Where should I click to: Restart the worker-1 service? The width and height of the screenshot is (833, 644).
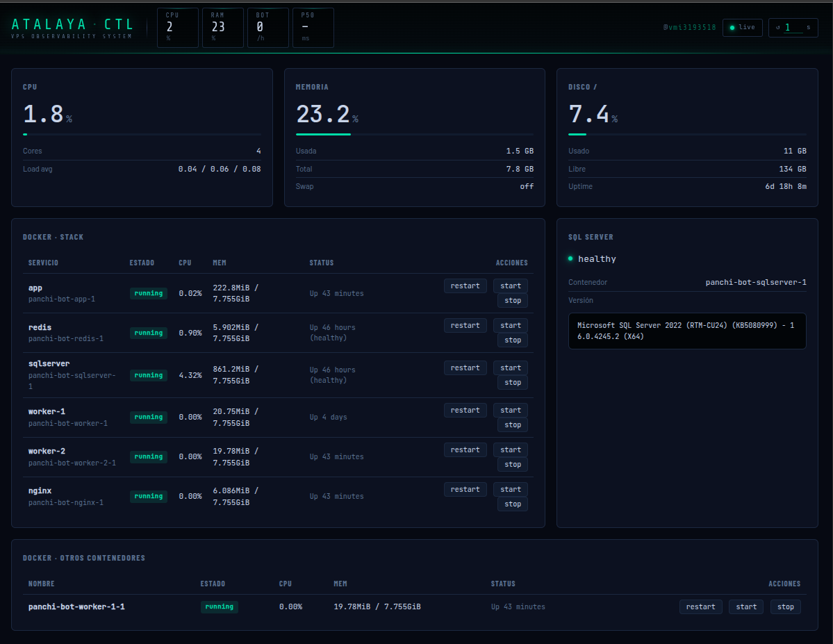click(x=465, y=410)
